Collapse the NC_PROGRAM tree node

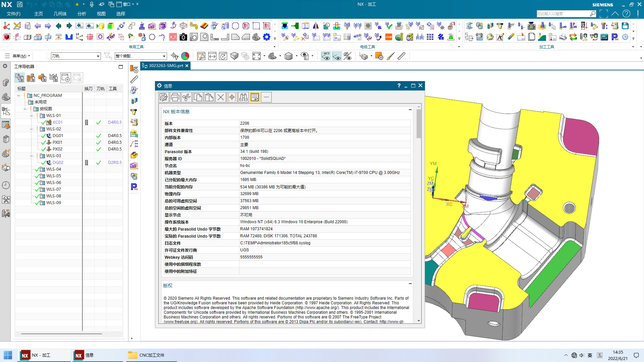point(19,96)
